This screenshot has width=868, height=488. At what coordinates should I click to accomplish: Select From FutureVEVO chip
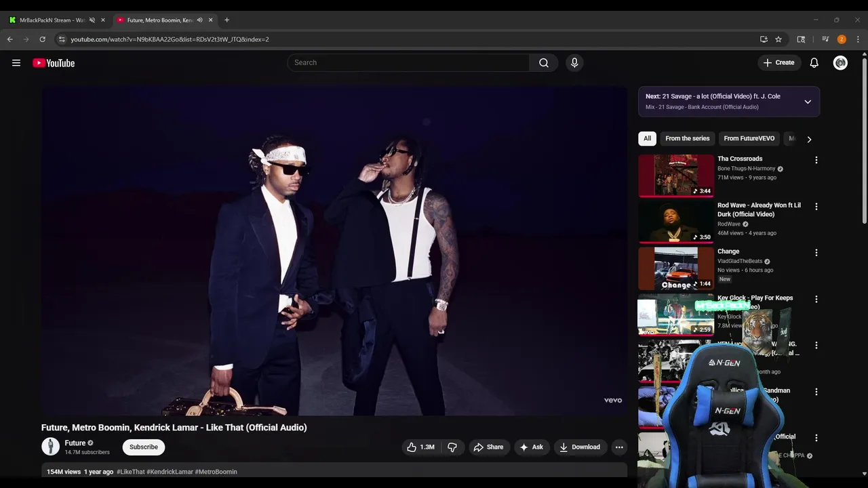point(749,138)
